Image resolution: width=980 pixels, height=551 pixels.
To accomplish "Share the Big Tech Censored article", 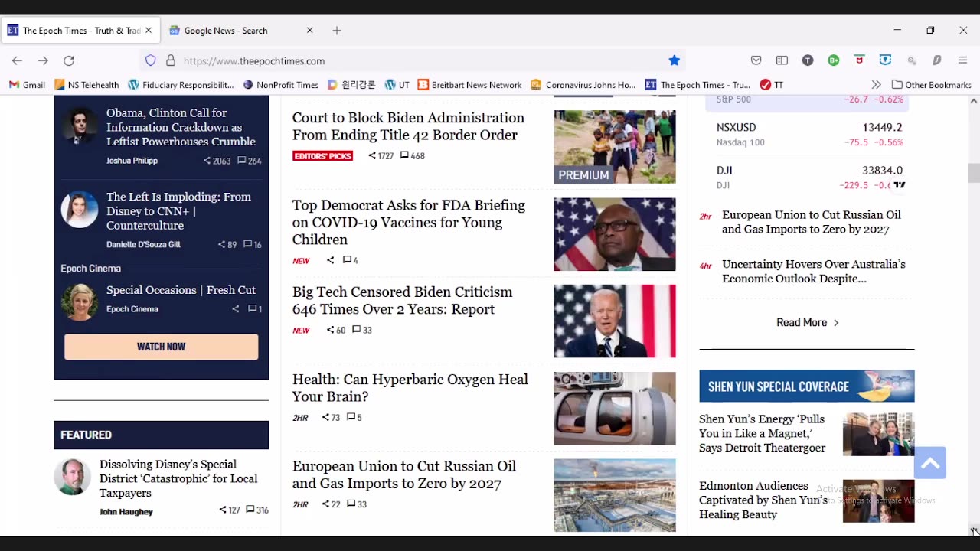I will pos(336,331).
